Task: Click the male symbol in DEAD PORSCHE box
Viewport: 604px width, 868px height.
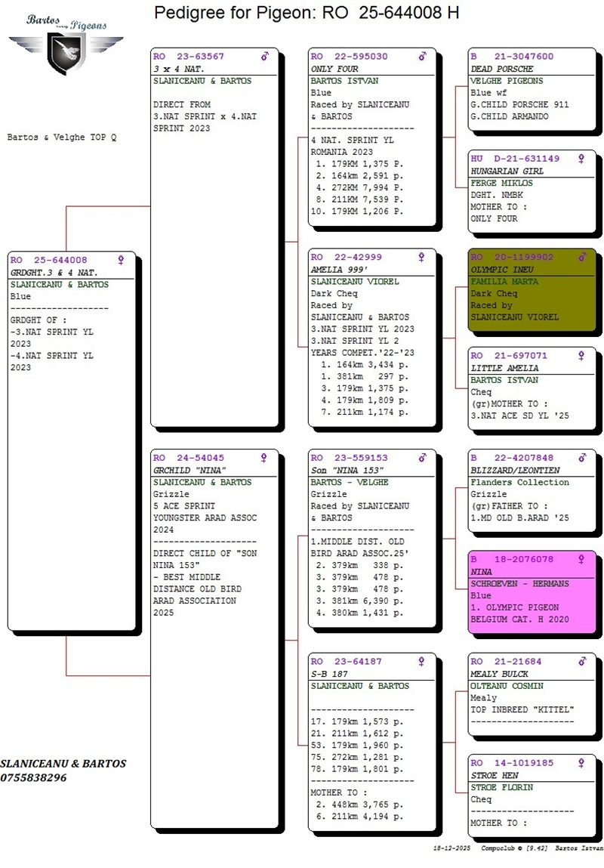Action: point(581,57)
